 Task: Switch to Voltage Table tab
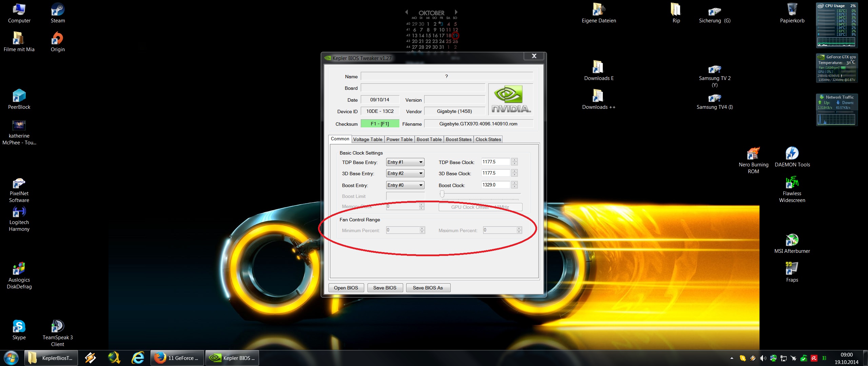(368, 139)
